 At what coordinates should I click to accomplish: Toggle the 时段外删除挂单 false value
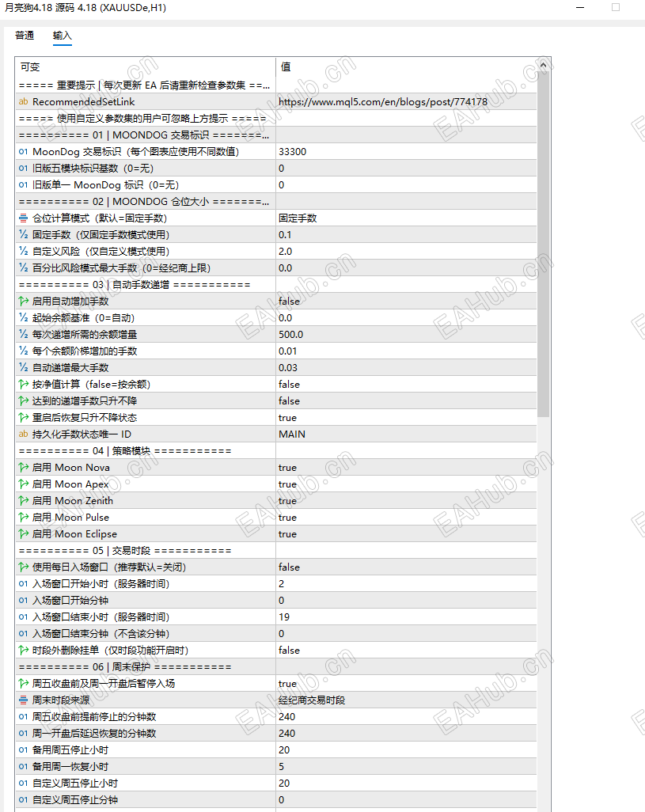[x=406, y=651]
